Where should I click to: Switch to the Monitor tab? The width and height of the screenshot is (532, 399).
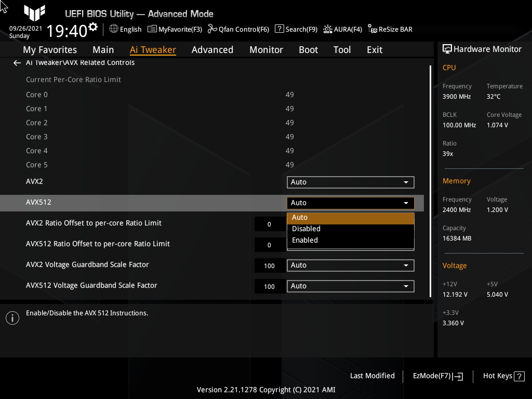(266, 50)
